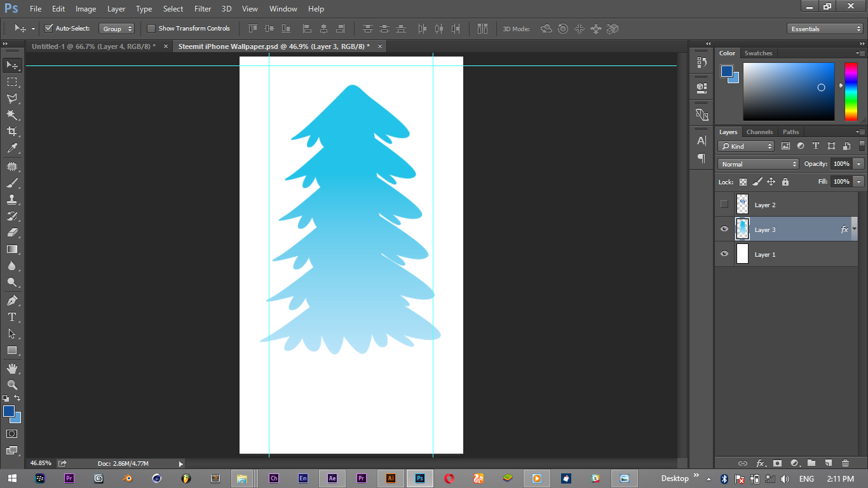Open the Layers panel flyout menu
This screenshot has width=868, height=488.
coord(860,132)
